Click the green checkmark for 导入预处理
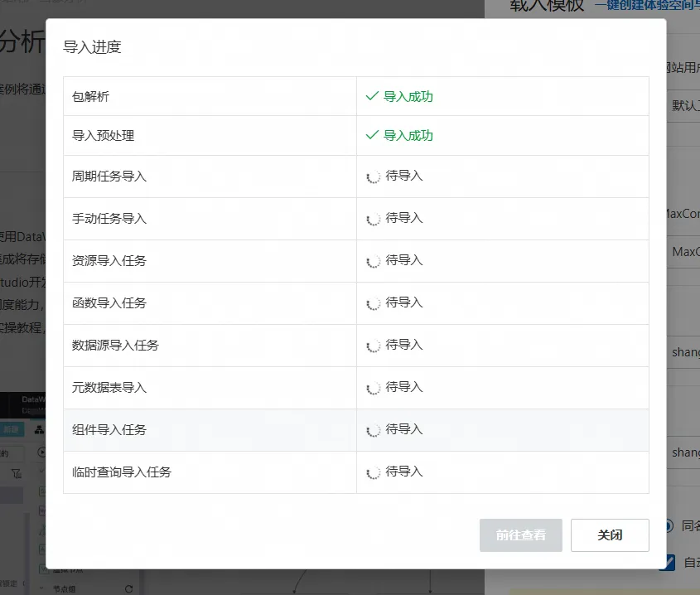The height and width of the screenshot is (595, 700). pyautogui.click(x=372, y=135)
